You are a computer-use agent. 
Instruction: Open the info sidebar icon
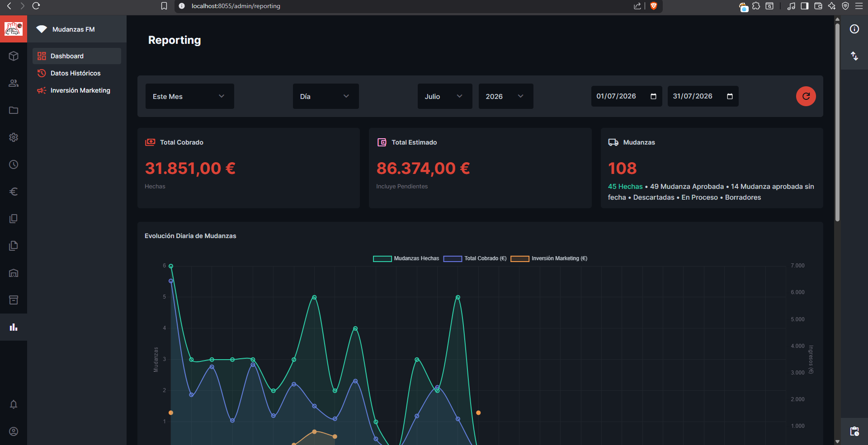click(854, 29)
